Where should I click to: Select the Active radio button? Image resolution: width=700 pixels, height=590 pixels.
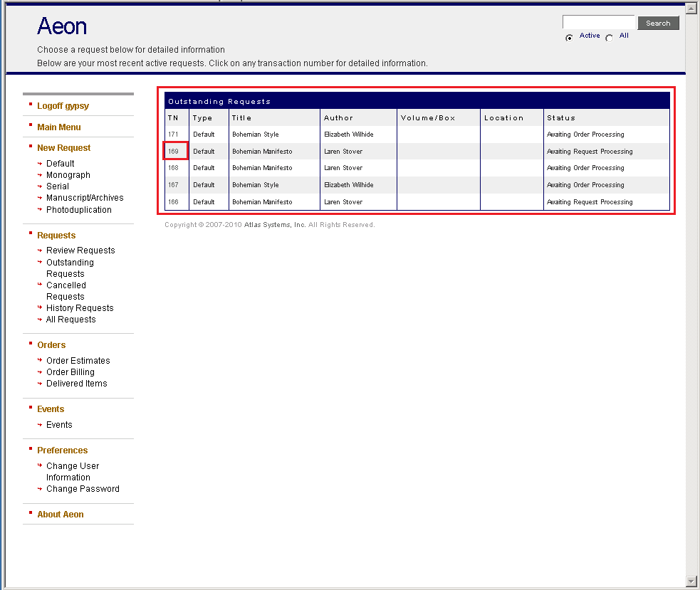tap(569, 38)
